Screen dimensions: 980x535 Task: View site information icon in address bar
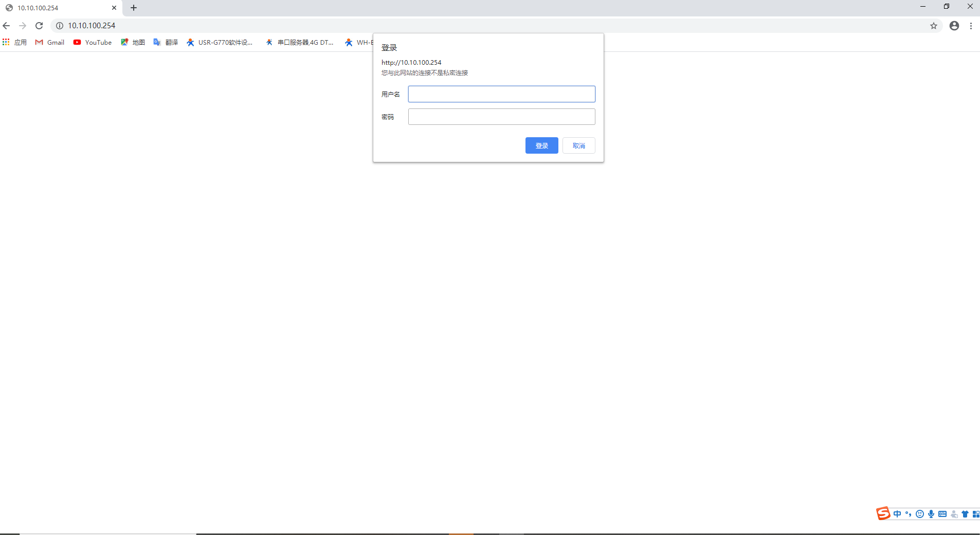(x=60, y=26)
